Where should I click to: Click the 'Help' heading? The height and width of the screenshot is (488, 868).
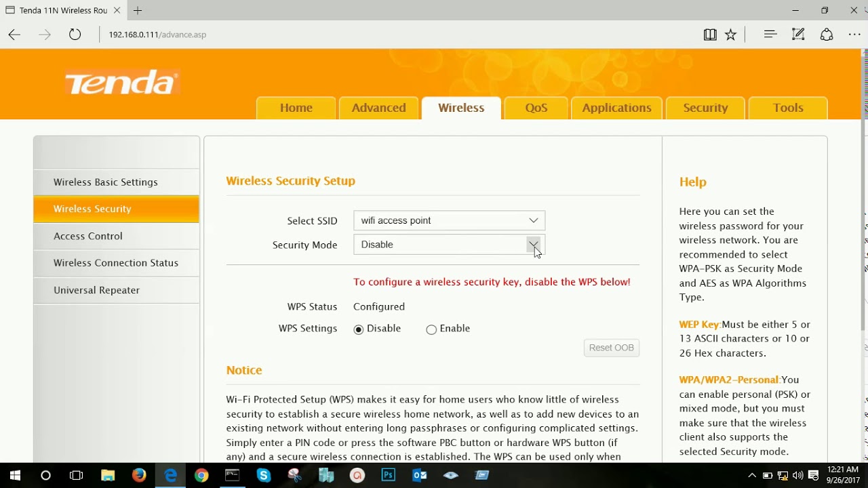(693, 182)
